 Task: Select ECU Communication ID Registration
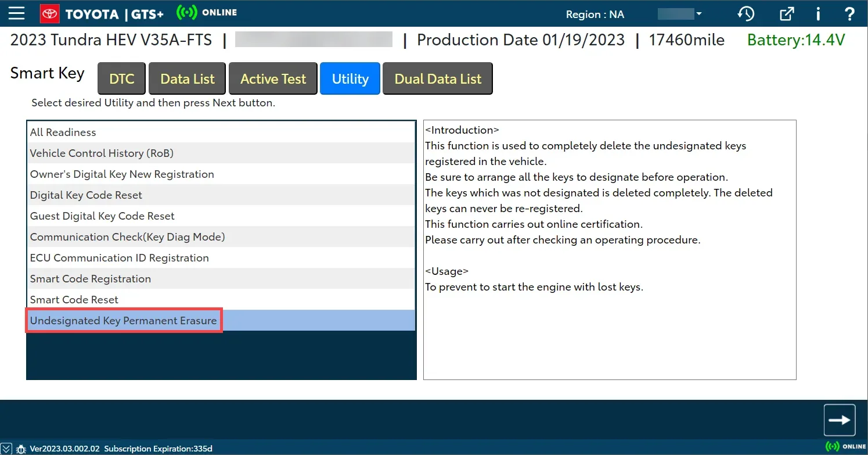pos(221,258)
